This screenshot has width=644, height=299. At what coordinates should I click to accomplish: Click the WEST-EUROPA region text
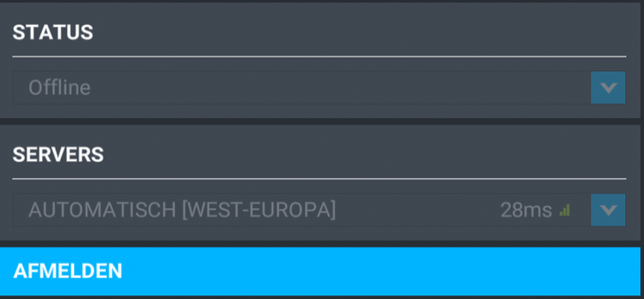(259, 210)
